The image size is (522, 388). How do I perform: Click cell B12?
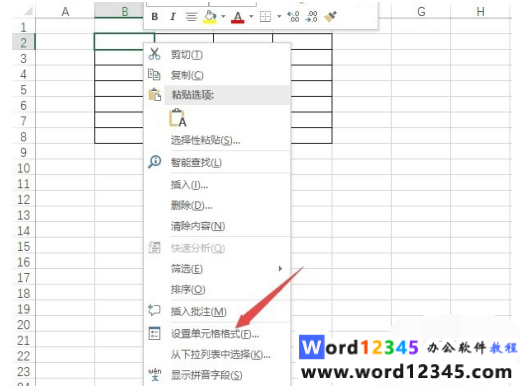(119, 199)
